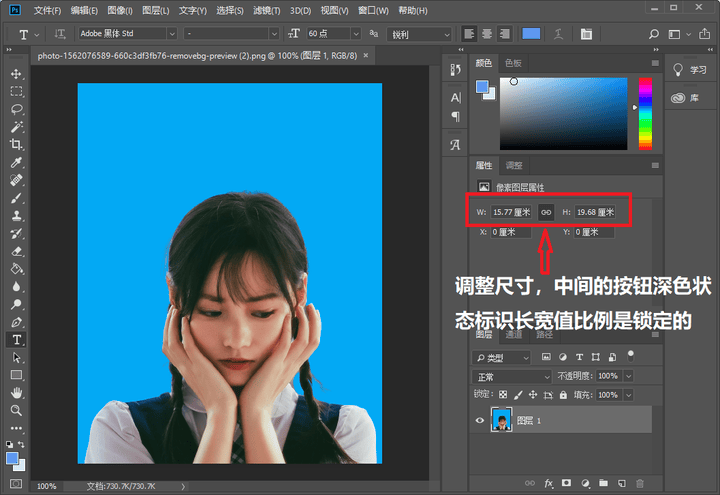Expand the 60 点 font size dropdown
Viewport: 720px width, 495px height.
pyautogui.click(x=356, y=34)
